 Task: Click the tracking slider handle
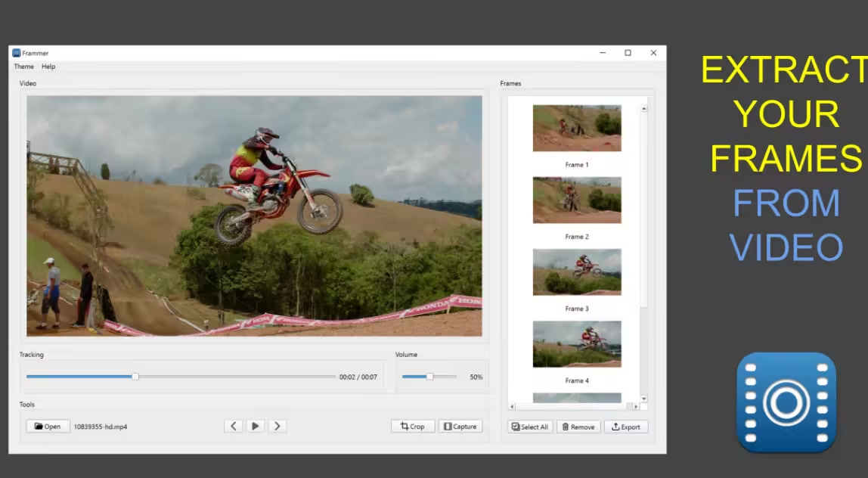(x=135, y=377)
